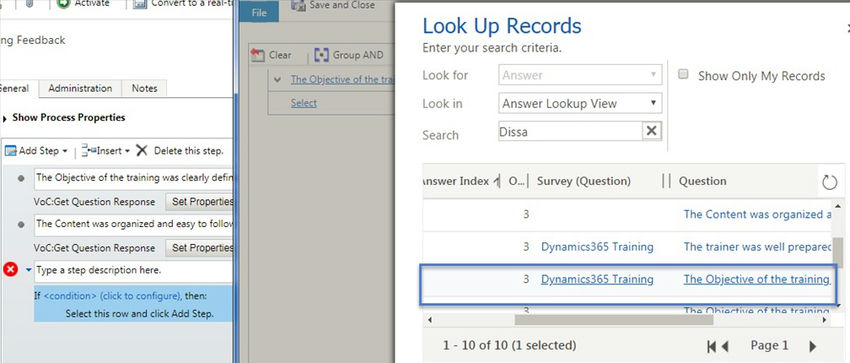Open the Insert dropdown arrow
This screenshot has width=850, height=363.
pyautogui.click(x=127, y=151)
